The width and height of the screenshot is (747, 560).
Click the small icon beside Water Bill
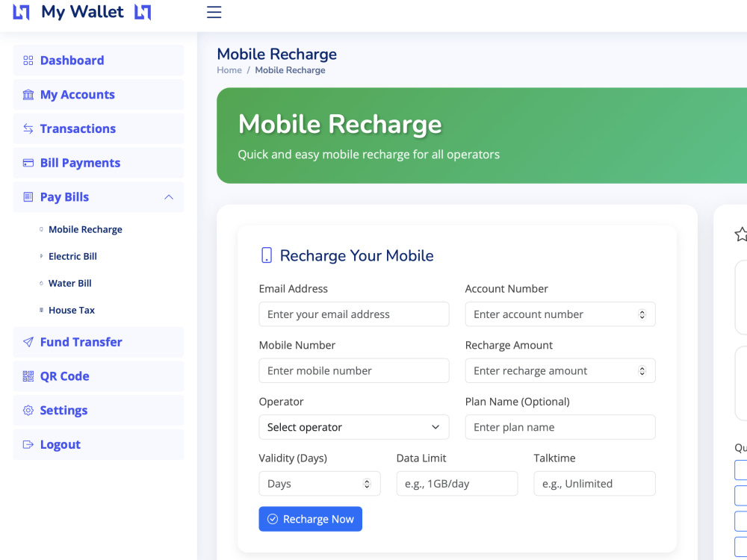click(41, 283)
